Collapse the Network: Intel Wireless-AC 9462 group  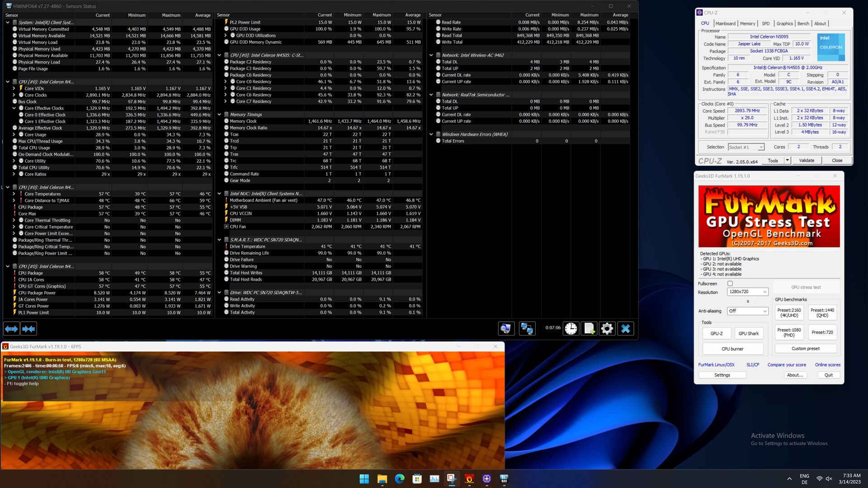pyautogui.click(x=431, y=55)
